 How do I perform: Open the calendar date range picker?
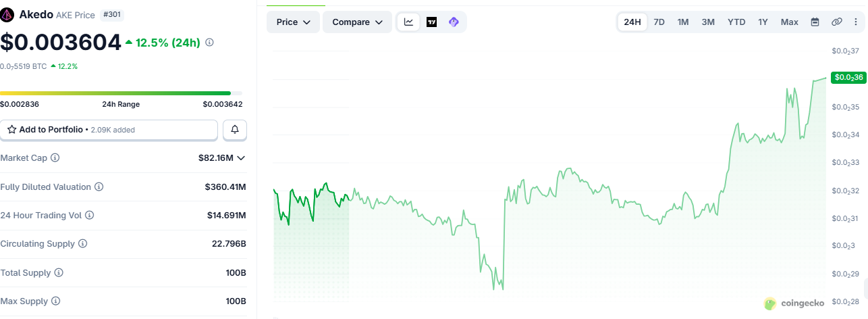coord(815,22)
